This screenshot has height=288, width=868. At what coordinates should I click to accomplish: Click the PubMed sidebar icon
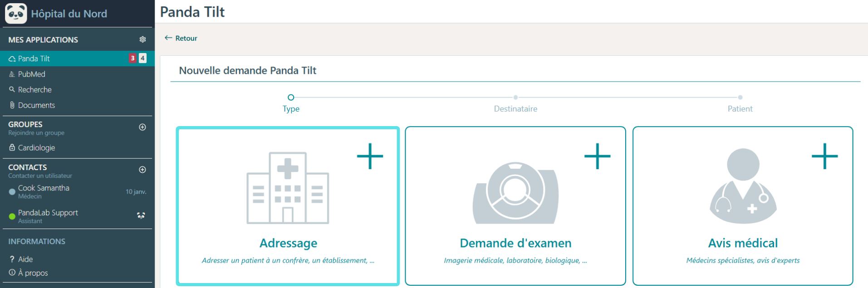click(x=12, y=74)
